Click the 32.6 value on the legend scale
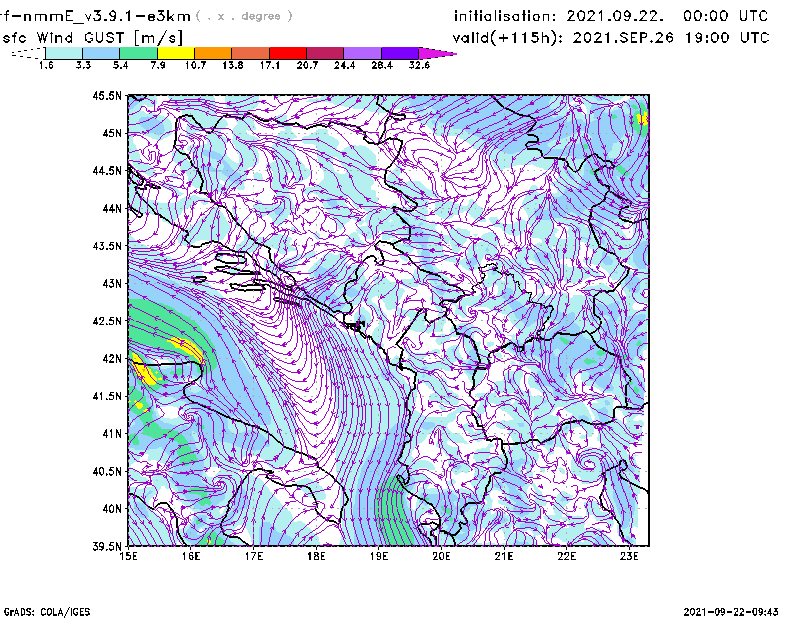This screenshot has width=800, height=618. click(419, 65)
